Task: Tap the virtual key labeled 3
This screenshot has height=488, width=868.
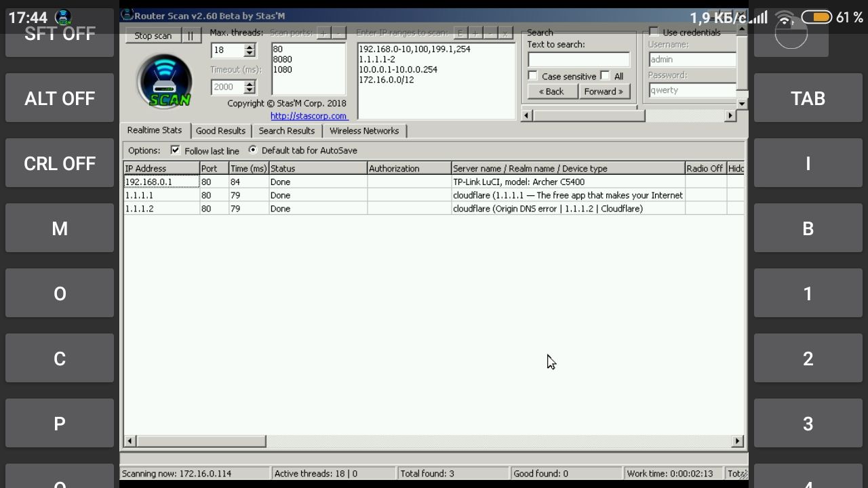Action: pos(808,424)
